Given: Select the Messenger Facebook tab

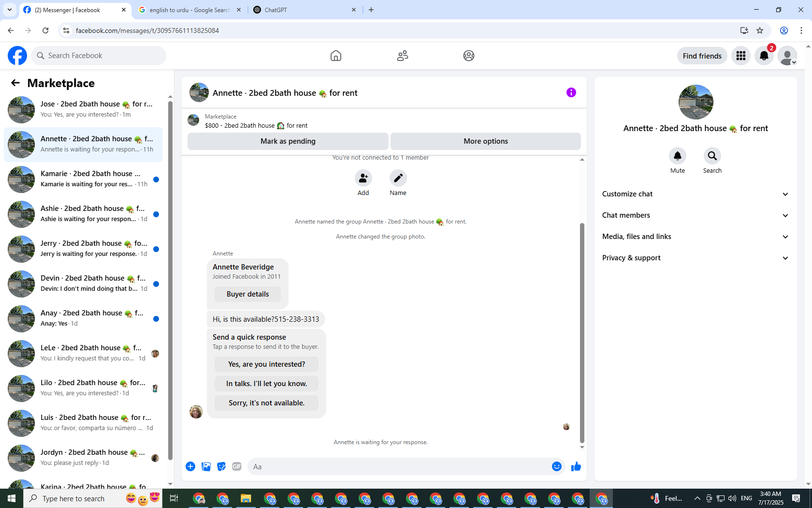Looking at the screenshot, I should coord(75,10).
